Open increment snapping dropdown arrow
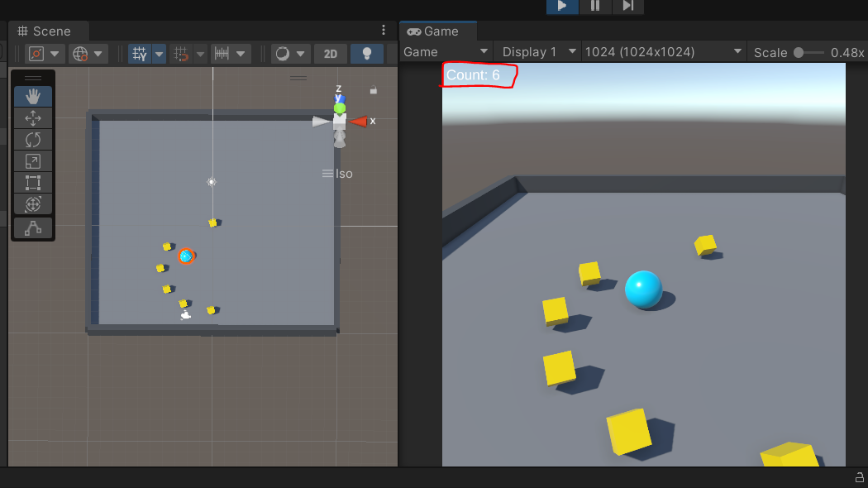868x488 pixels. tap(241, 54)
